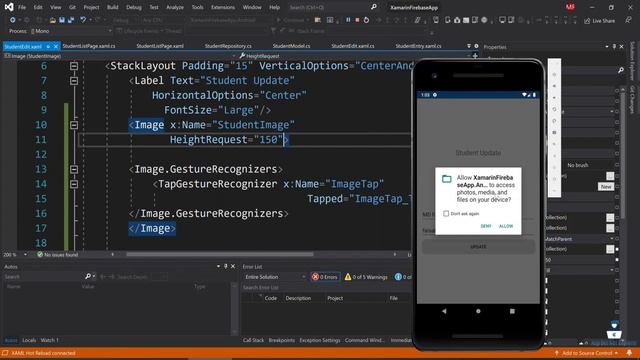Image resolution: width=640 pixels, height=360 pixels.
Task: Click the Undo arrow in toolbar
Action: coord(83,20)
